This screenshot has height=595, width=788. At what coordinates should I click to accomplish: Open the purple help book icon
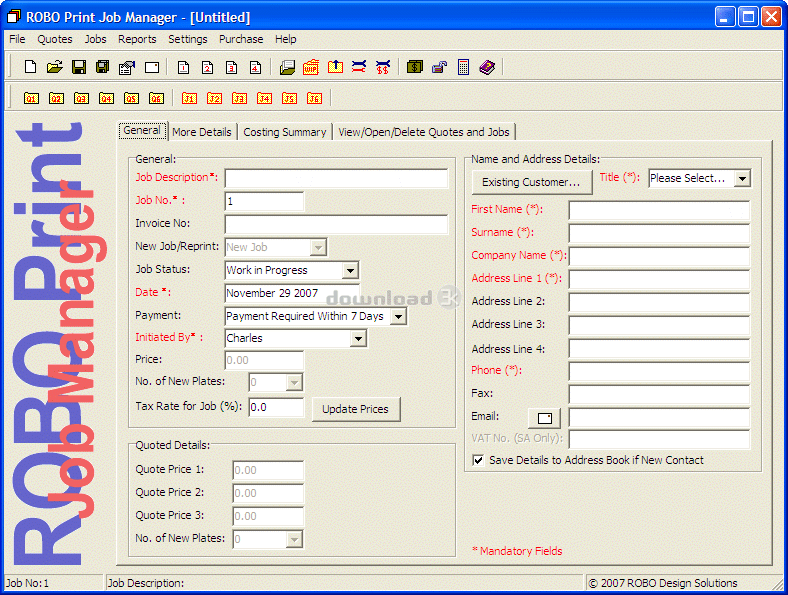point(487,67)
